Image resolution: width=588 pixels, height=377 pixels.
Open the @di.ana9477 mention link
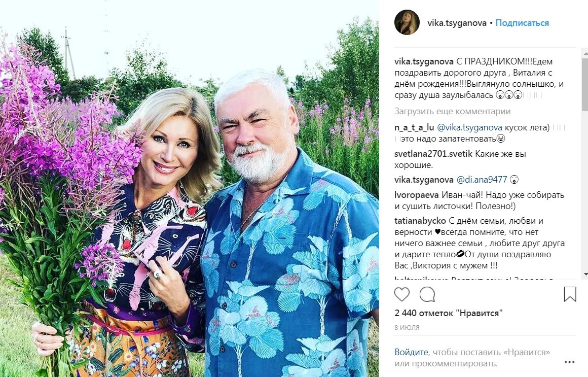click(482, 180)
